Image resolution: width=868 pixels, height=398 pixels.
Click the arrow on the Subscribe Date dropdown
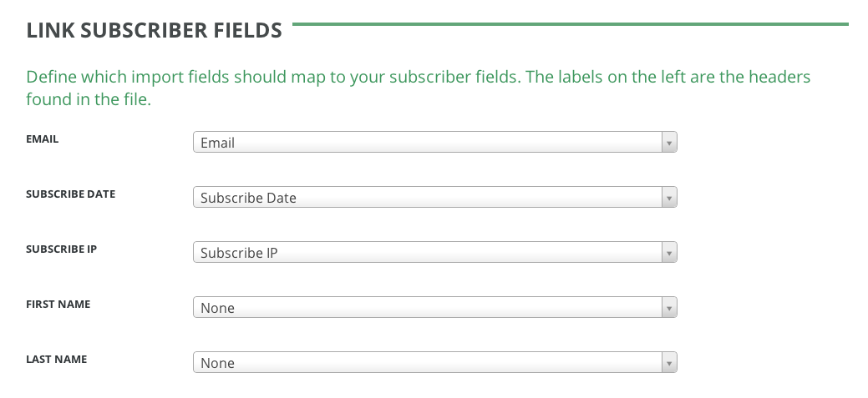click(x=668, y=198)
